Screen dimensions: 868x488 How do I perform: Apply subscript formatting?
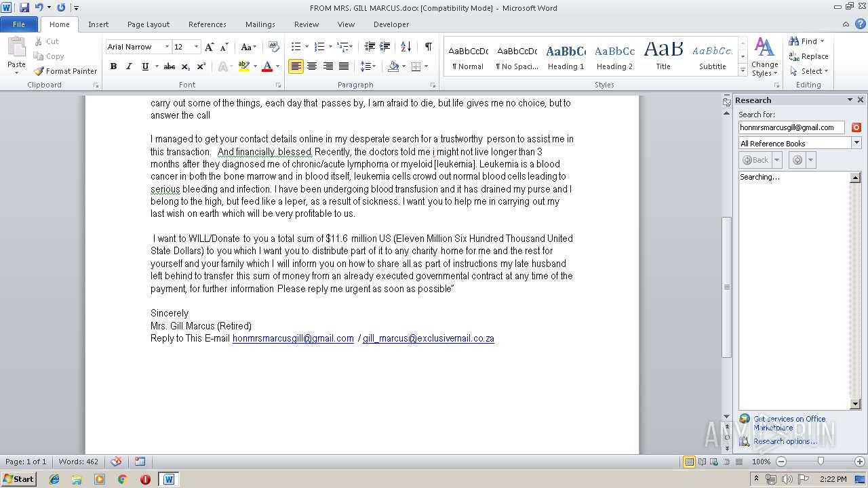coord(186,66)
